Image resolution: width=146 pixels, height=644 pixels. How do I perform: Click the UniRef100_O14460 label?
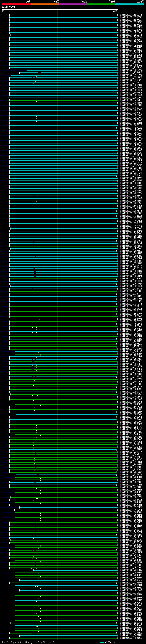coord(131,278)
